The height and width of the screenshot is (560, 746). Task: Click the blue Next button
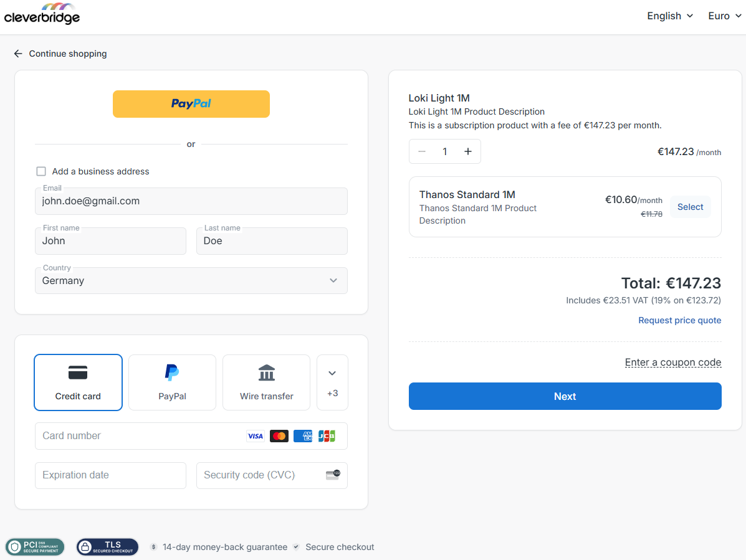[x=565, y=396]
